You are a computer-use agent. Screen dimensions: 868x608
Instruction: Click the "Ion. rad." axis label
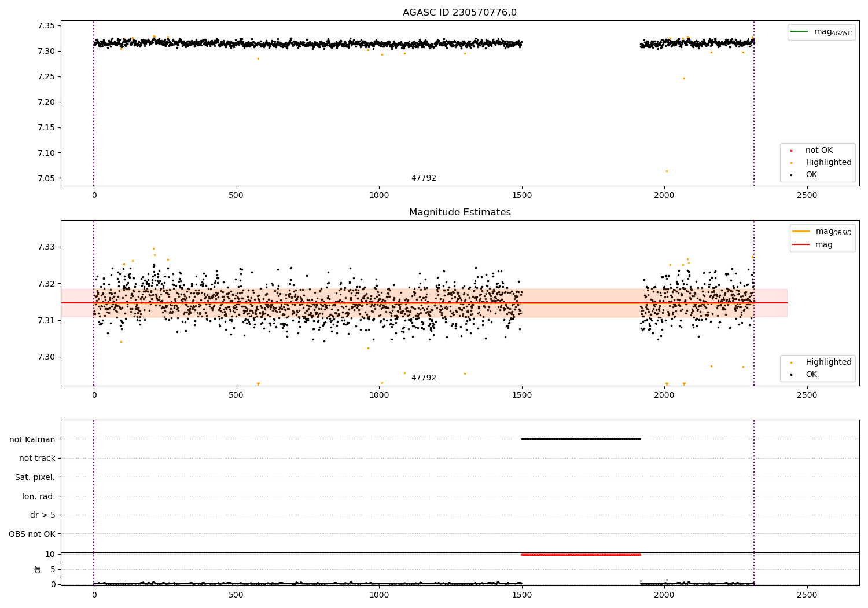tap(39, 496)
